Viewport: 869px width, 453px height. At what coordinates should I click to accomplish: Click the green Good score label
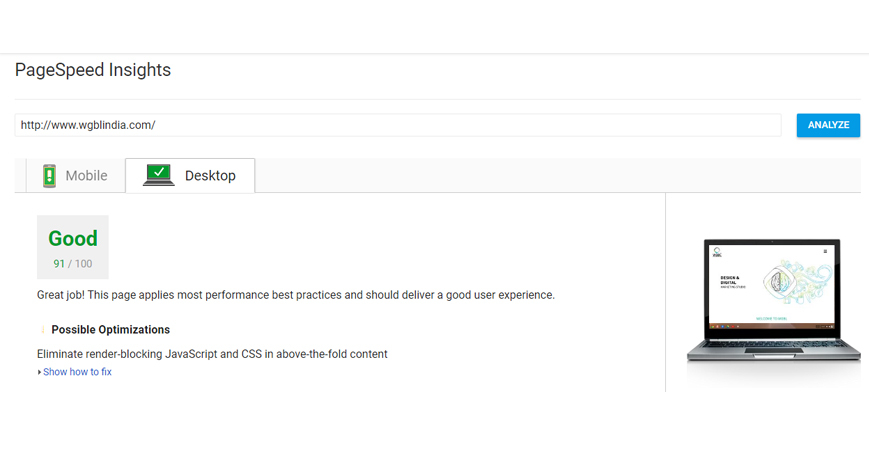point(73,238)
